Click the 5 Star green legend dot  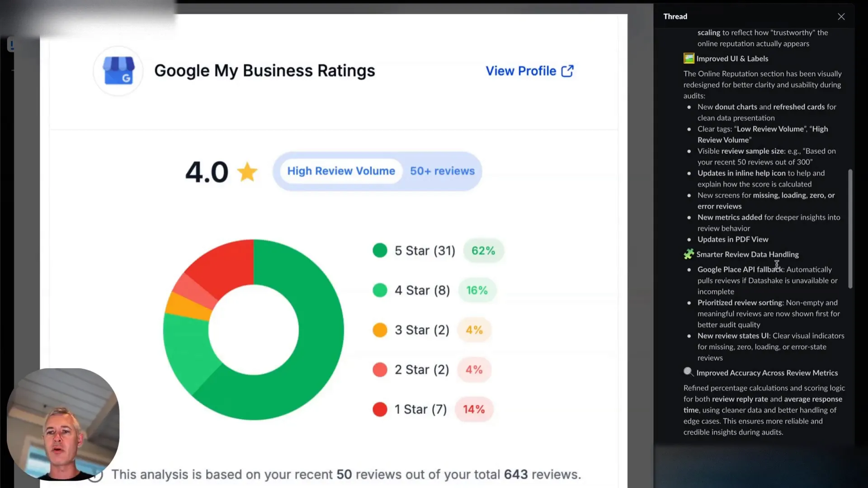(x=380, y=250)
